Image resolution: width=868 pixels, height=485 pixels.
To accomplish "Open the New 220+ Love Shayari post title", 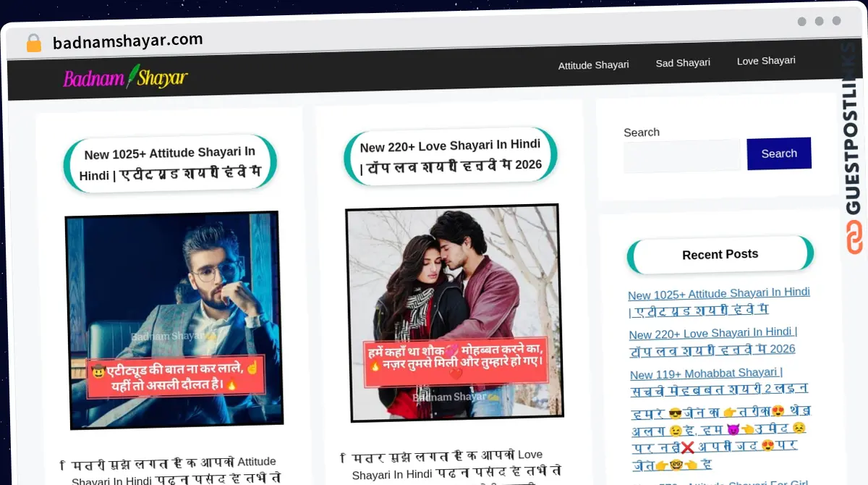I will (x=451, y=156).
